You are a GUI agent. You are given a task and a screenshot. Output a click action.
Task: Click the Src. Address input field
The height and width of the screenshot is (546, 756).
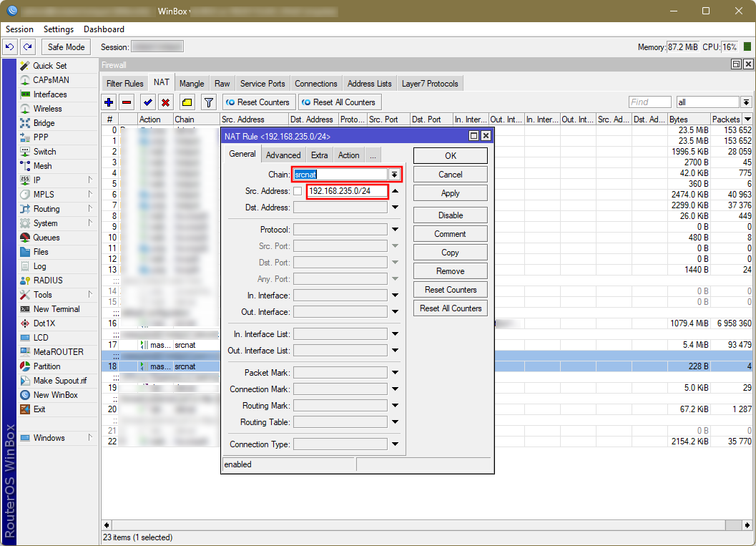click(347, 191)
